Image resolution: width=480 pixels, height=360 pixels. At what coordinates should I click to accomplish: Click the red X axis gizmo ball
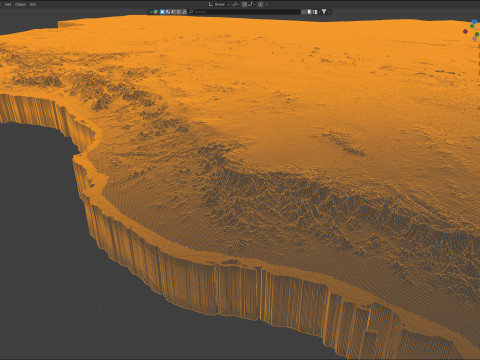pyautogui.click(x=465, y=31)
